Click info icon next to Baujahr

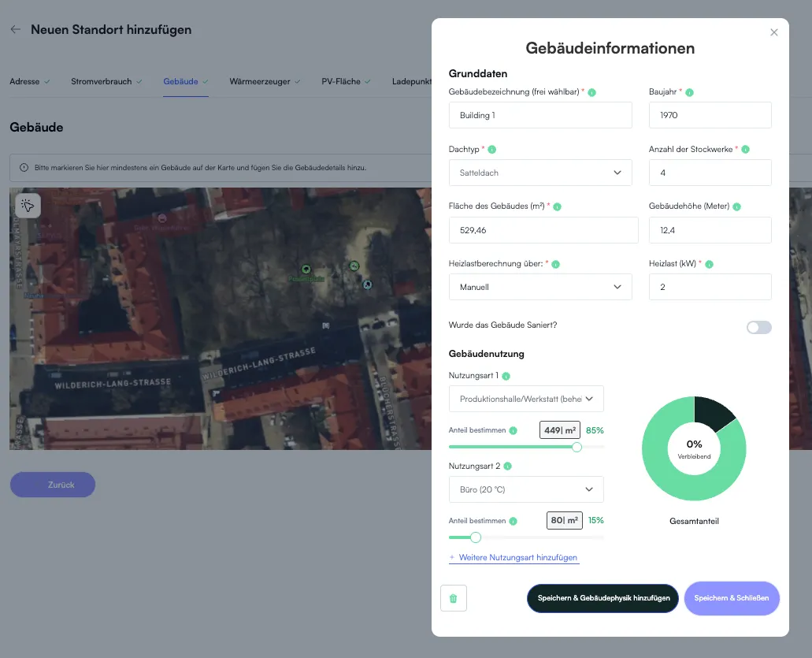[689, 92]
